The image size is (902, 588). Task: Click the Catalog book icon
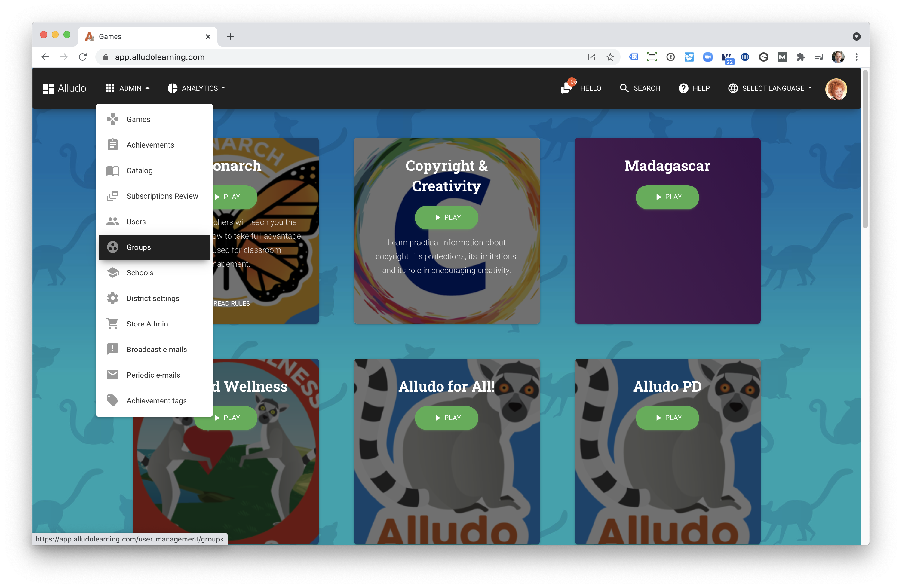[112, 170]
